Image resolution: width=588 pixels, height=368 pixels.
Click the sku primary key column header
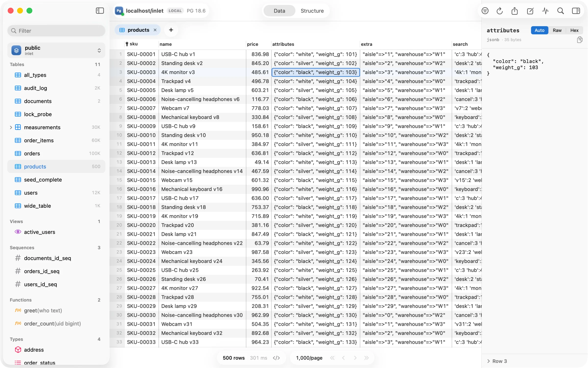click(141, 44)
